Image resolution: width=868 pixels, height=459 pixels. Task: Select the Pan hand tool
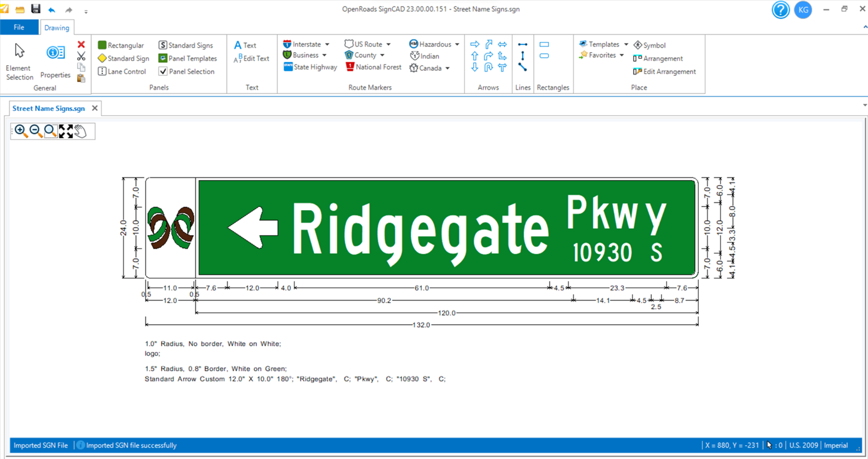[x=81, y=131]
